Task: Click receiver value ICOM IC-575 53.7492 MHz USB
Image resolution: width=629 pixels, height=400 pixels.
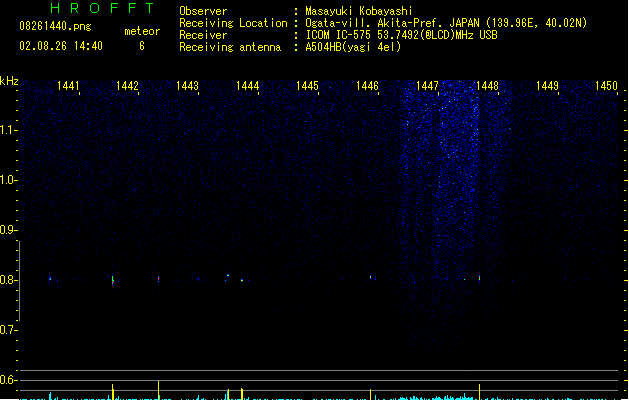Action: pyautogui.click(x=401, y=35)
